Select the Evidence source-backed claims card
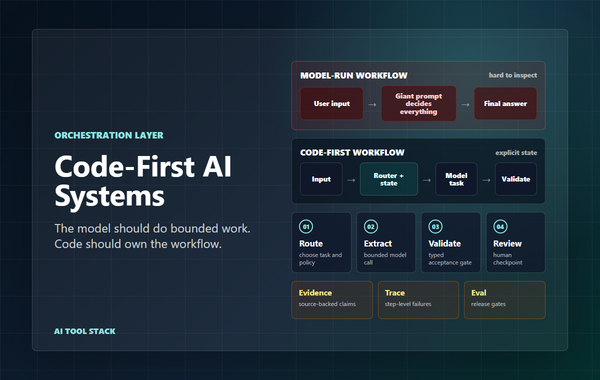The height and width of the screenshot is (380, 600). coord(332,300)
